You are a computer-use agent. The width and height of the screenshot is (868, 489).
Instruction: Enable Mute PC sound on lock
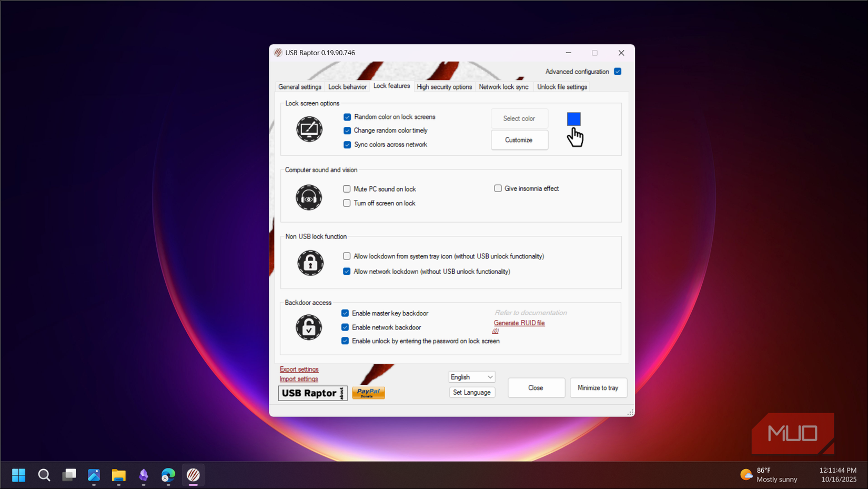point(347,188)
